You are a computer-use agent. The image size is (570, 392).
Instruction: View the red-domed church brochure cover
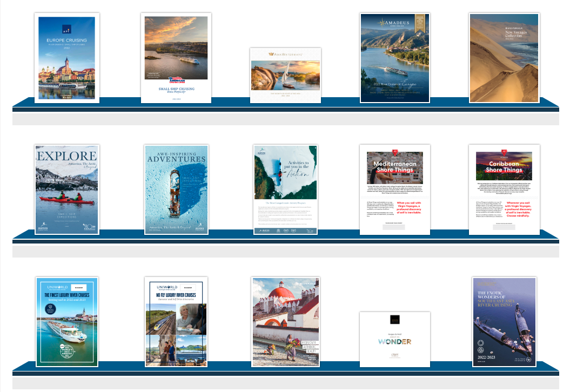pos(285,322)
